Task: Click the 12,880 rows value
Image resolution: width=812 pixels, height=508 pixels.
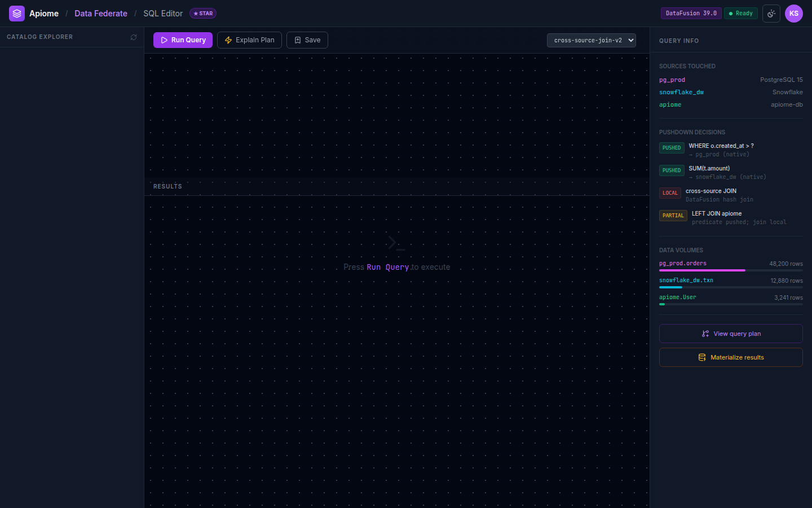Action: coord(787,281)
